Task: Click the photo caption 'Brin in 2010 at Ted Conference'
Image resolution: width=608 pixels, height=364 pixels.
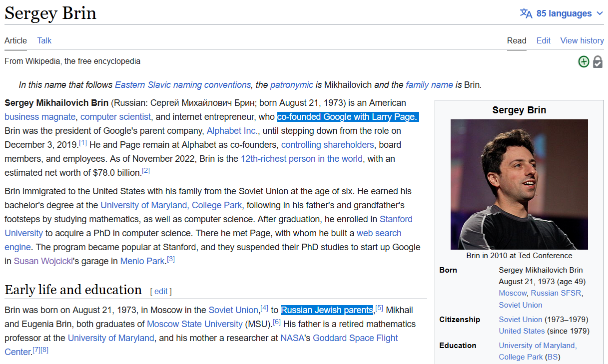Action: tap(519, 256)
